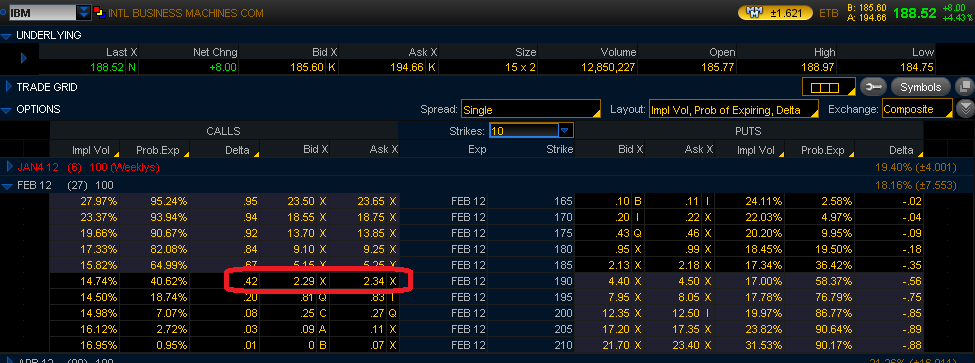Select the CALLS section header
The height and width of the screenshot is (363, 975).
(x=223, y=131)
